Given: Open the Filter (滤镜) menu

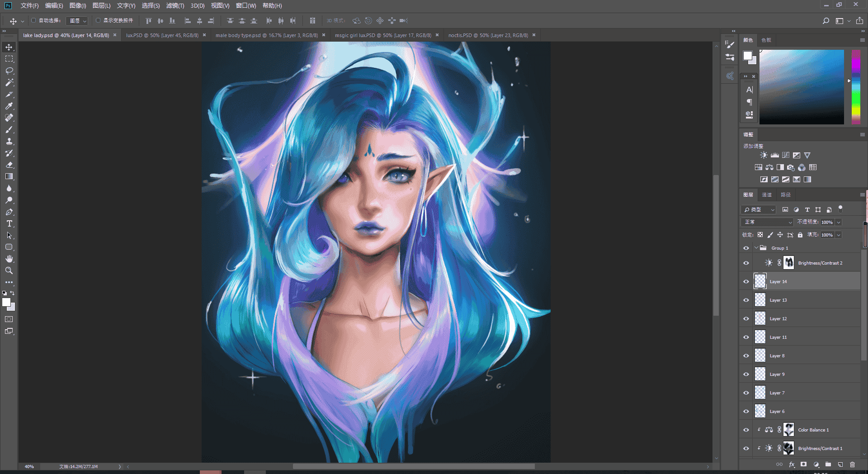Looking at the screenshot, I should tap(175, 5).
